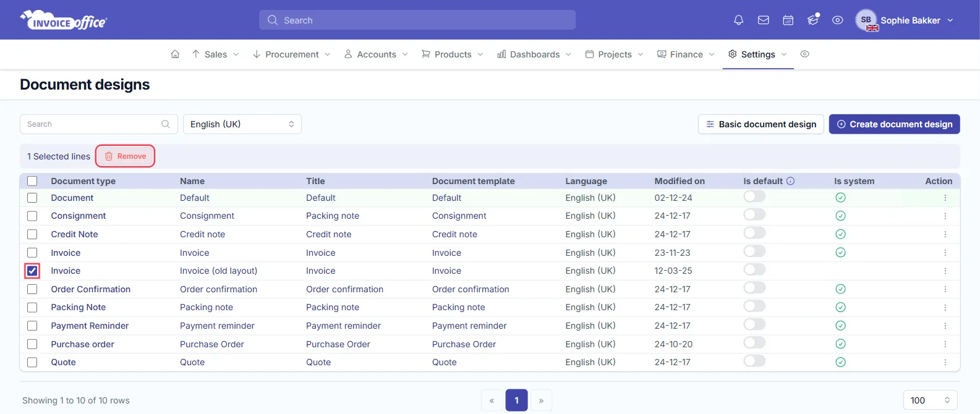The width and height of the screenshot is (980, 414).
Task: Click the Remove button
Action: tap(126, 156)
